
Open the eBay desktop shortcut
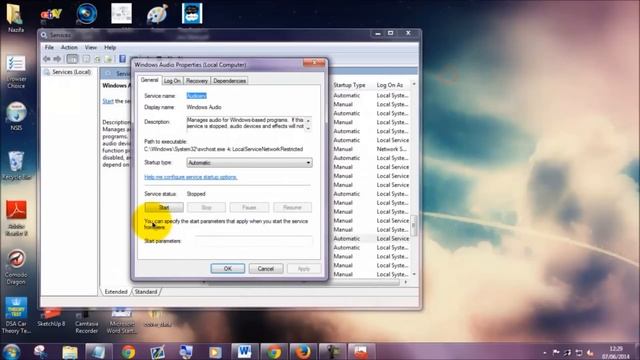[51, 16]
